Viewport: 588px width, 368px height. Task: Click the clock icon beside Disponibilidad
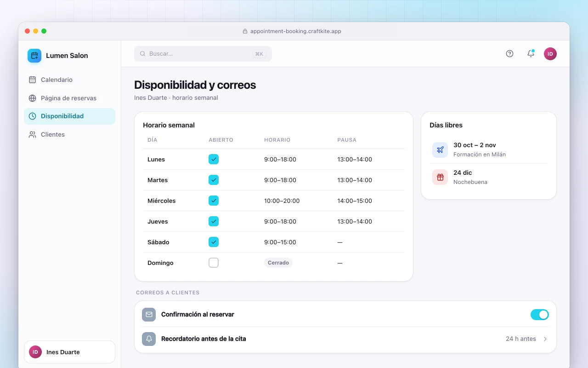point(32,116)
